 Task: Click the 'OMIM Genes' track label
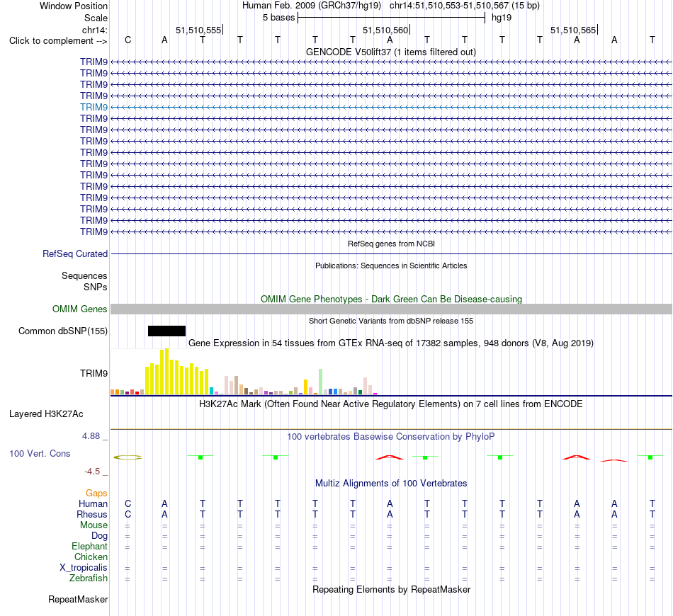click(x=79, y=309)
